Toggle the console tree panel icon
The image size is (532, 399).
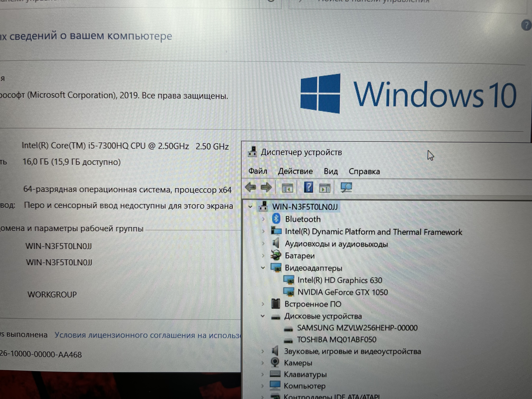[x=288, y=188]
